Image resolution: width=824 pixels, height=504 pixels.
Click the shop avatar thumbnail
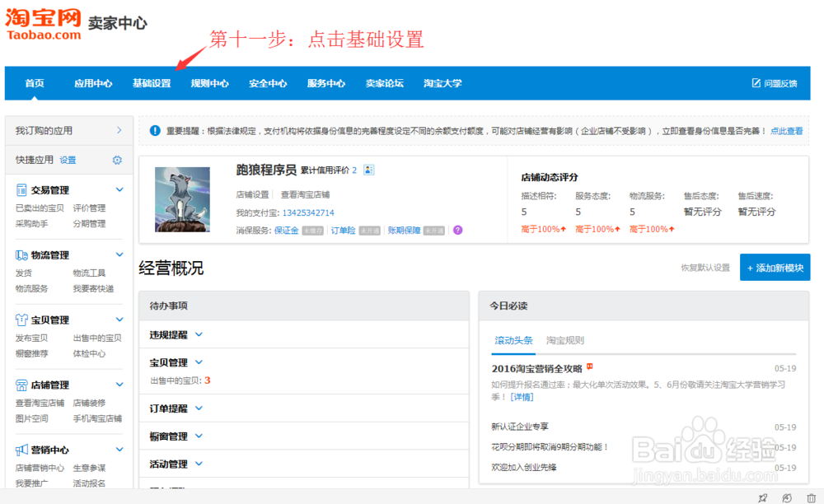[x=182, y=198]
